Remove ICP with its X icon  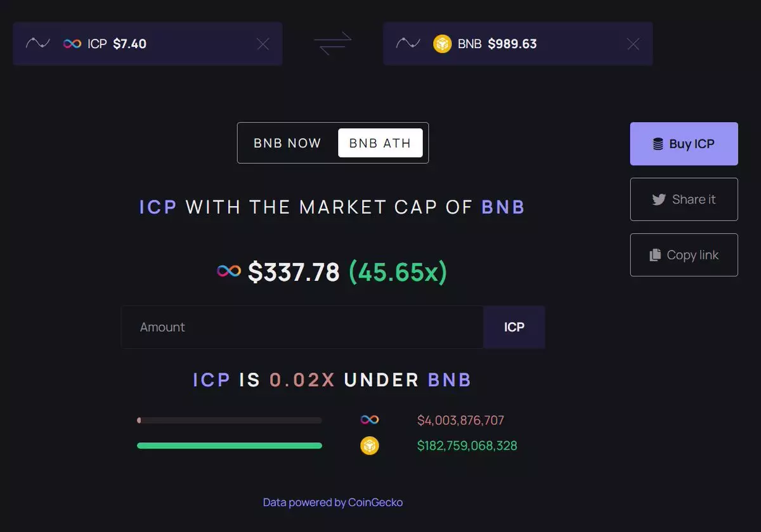263,44
